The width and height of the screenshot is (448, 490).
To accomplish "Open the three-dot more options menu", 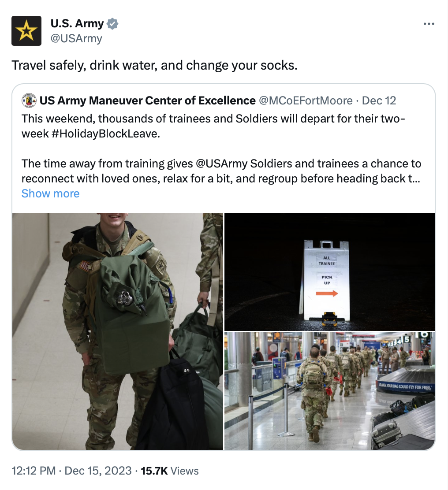I will pos(429,24).
